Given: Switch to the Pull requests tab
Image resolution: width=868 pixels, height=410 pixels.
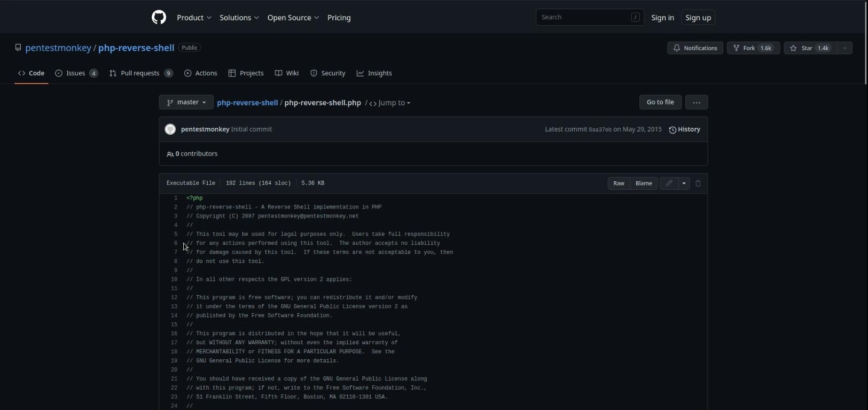Looking at the screenshot, I should [x=140, y=73].
